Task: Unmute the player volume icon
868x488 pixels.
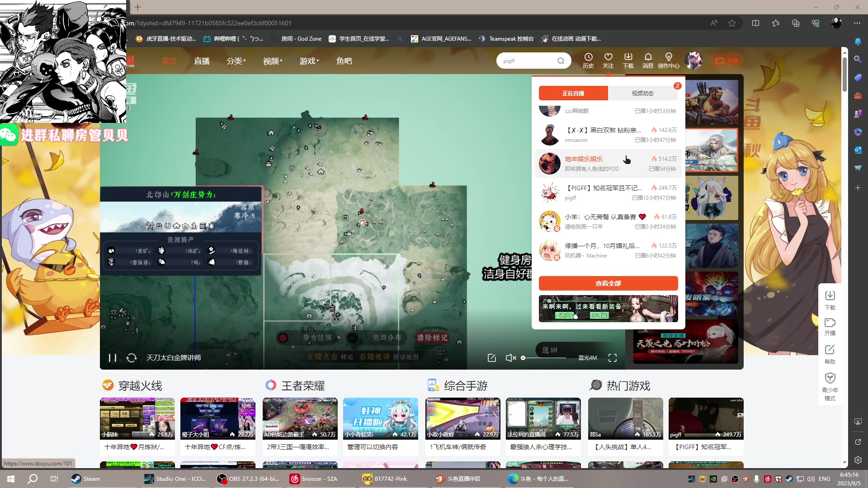Action: click(511, 358)
